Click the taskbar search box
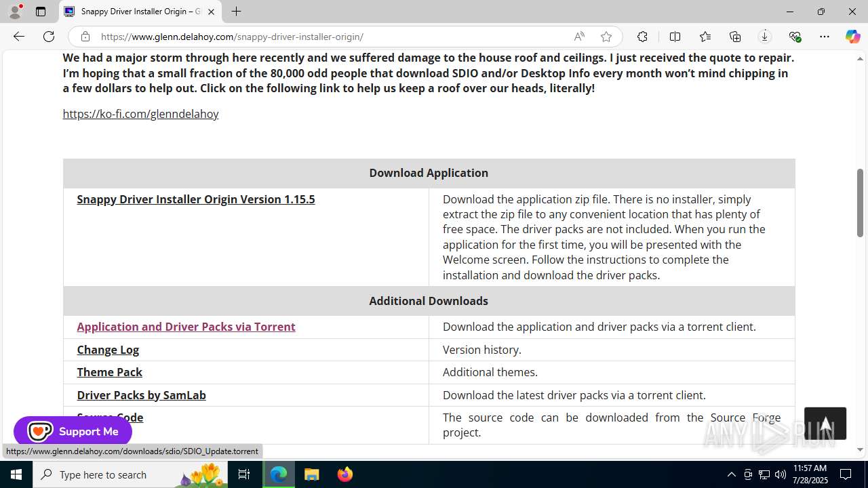 [131, 474]
